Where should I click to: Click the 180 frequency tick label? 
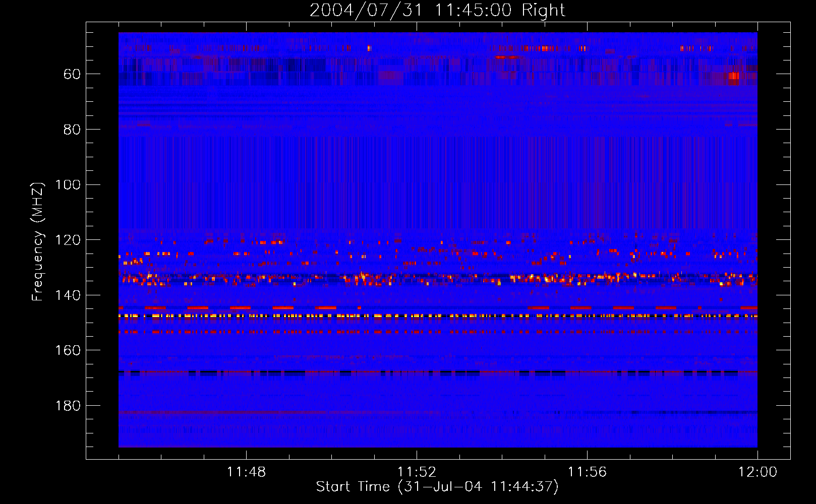[x=68, y=406]
